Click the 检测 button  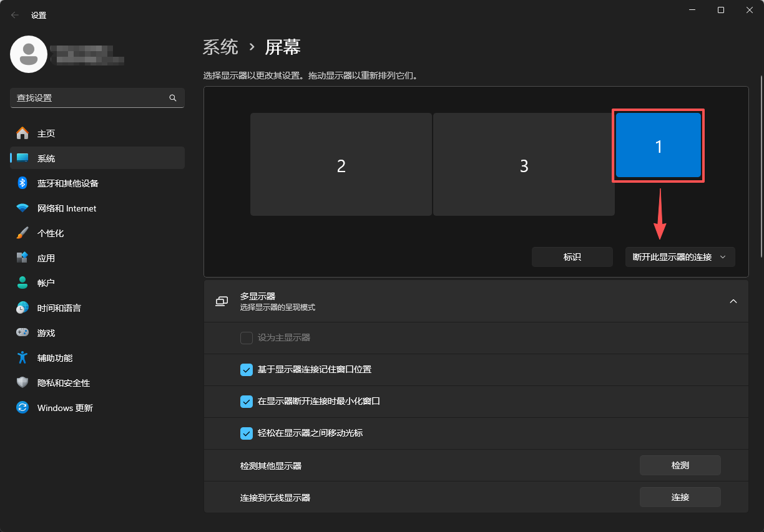coord(680,465)
